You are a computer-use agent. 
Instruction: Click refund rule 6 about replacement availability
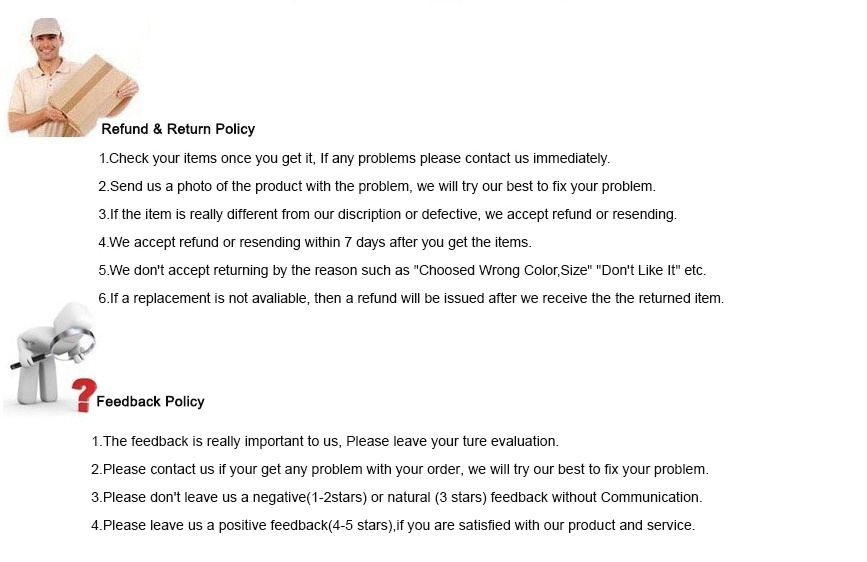click(x=411, y=298)
